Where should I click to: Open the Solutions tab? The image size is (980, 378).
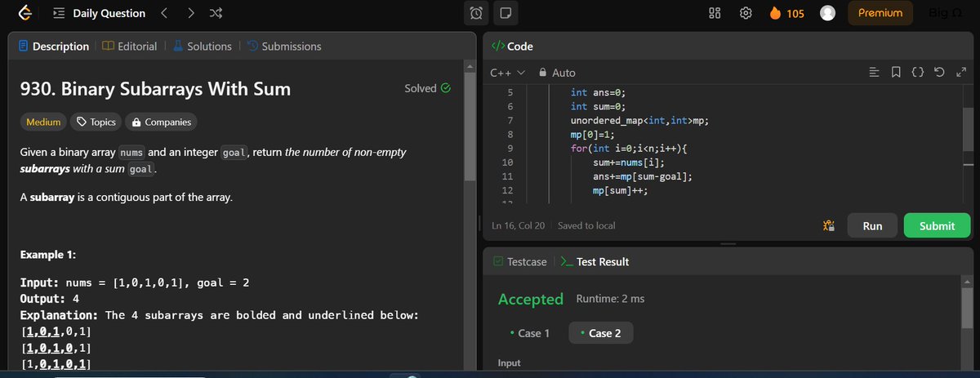(202, 47)
